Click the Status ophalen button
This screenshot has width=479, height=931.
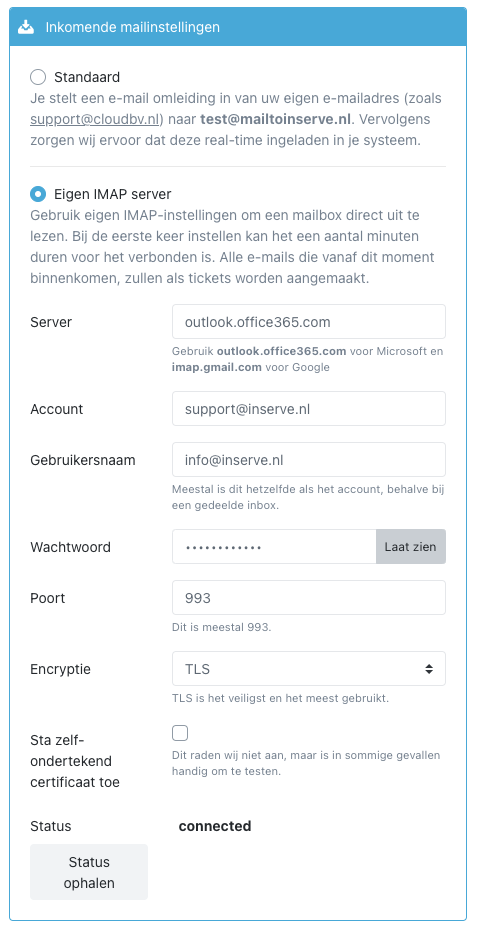[89, 872]
